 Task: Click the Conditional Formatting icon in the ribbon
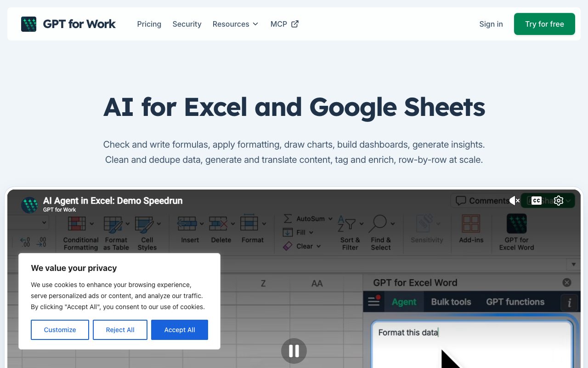click(x=77, y=224)
